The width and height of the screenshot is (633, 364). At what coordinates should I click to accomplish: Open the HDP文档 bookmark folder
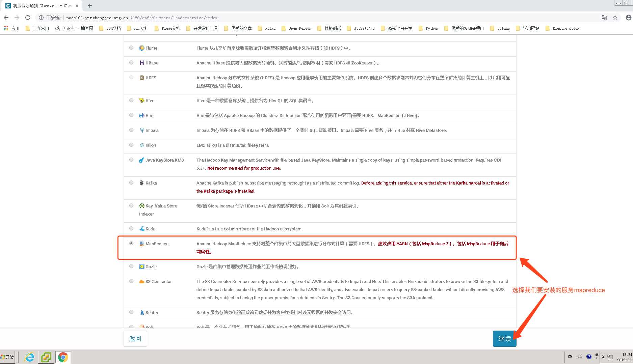tap(138, 28)
